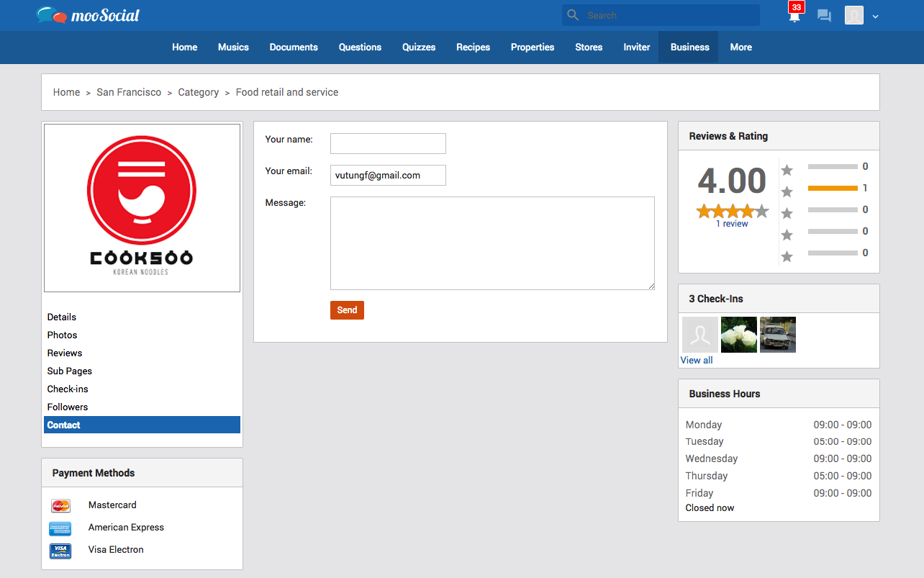Click the orange rating bar with 1 review
The image size is (924, 578).
(833, 188)
